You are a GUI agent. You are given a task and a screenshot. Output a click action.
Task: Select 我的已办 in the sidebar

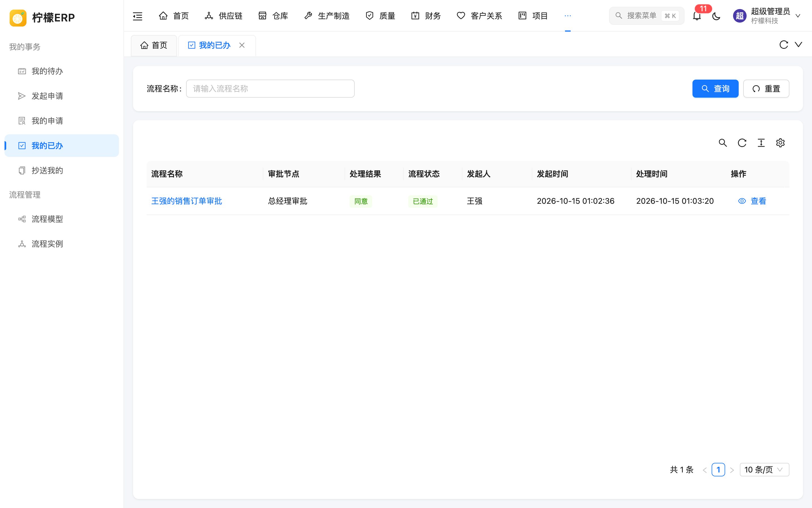(62, 145)
